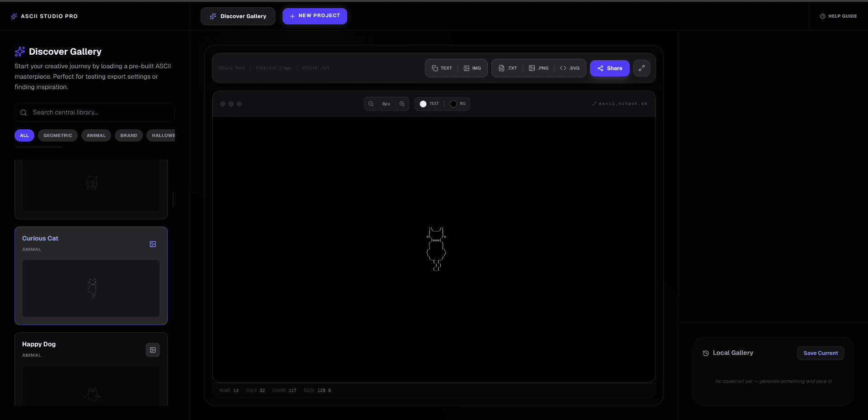Click the sidebar gallery scrollbar handle
The image size is (868, 420).
[x=173, y=199]
